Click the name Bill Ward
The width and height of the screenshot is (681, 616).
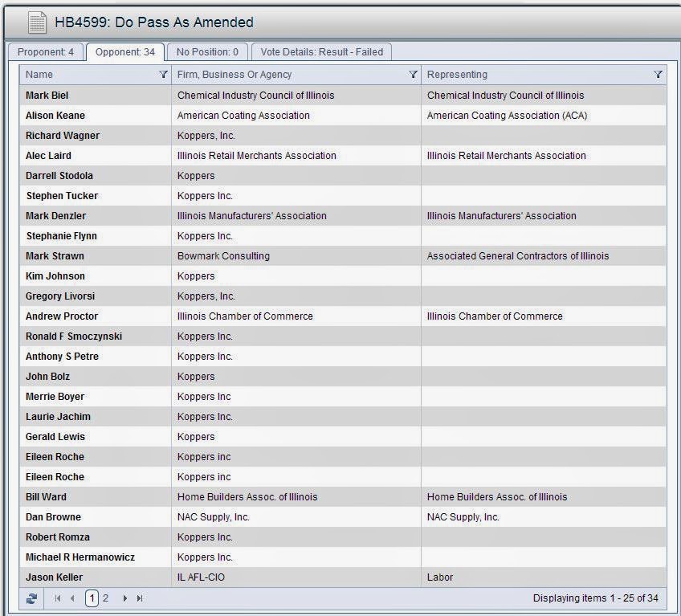(46, 497)
